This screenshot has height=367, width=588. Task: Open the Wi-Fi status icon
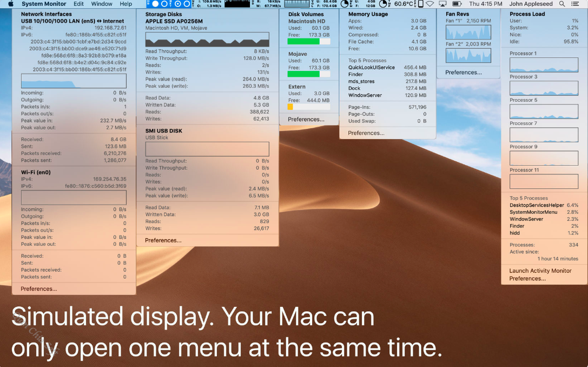click(x=430, y=4)
